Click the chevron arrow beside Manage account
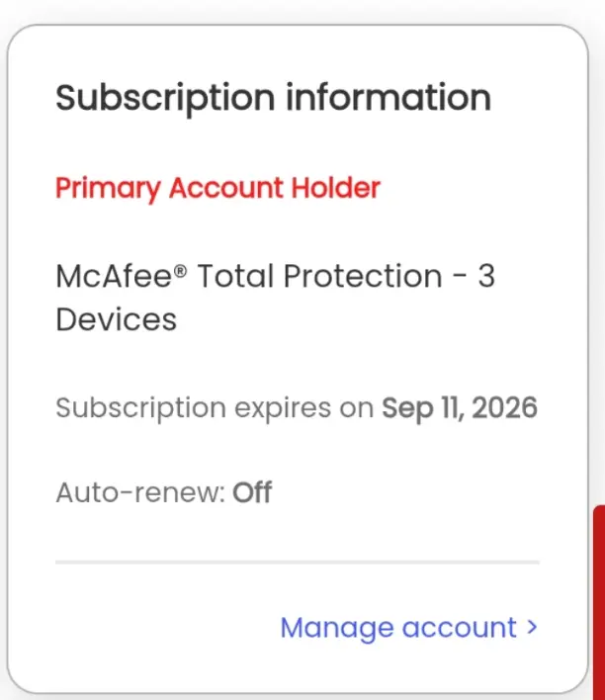The width and height of the screenshot is (605, 700). click(x=532, y=627)
